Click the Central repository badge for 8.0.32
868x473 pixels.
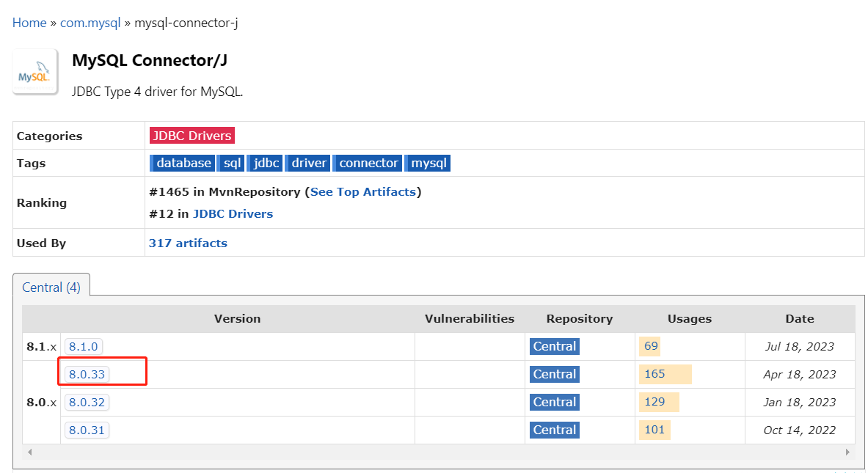pyautogui.click(x=555, y=402)
